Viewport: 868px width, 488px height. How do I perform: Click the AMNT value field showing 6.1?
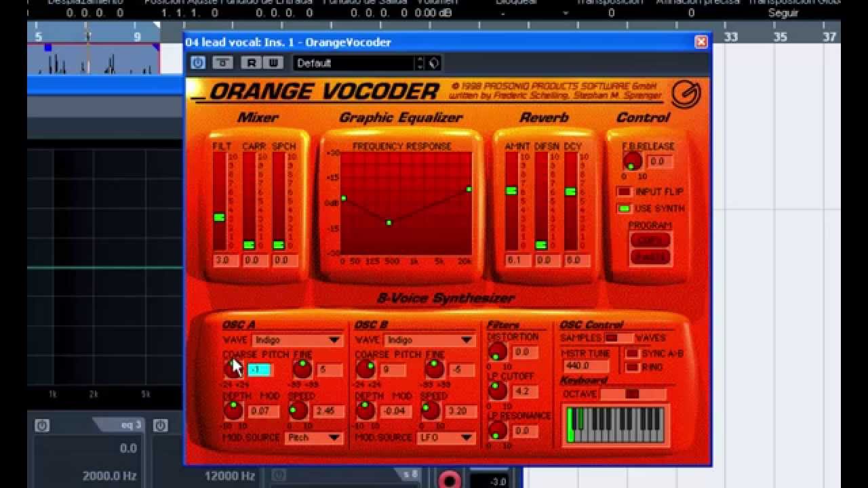(517, 260)
